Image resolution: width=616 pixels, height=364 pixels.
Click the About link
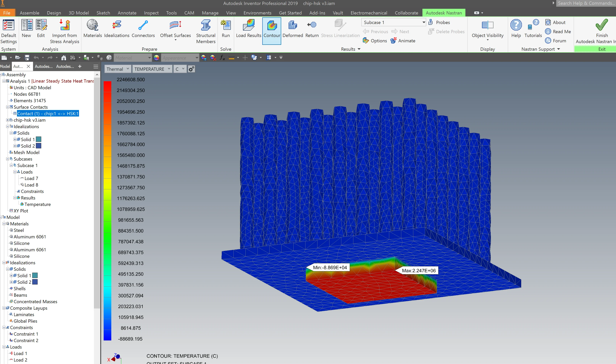click(555, 22)
